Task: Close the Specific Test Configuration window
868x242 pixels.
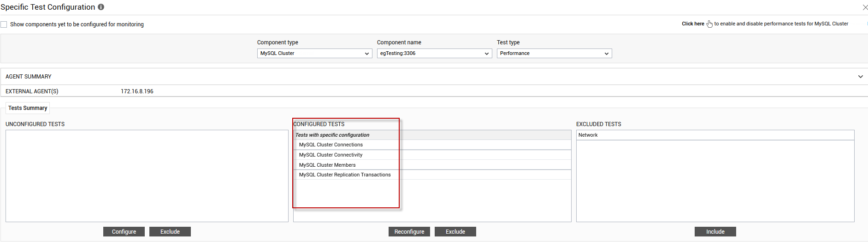Action: click(x=865, y=7)
